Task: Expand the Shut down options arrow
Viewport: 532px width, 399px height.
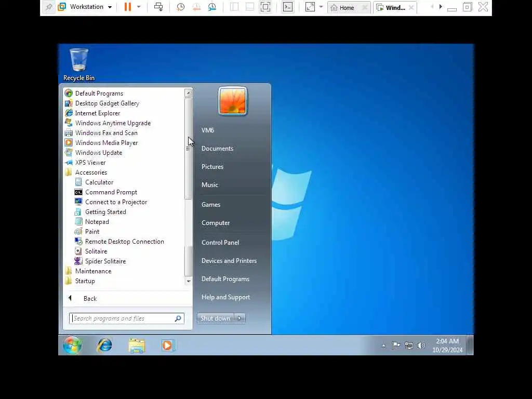Action: (x=240, y=318)
